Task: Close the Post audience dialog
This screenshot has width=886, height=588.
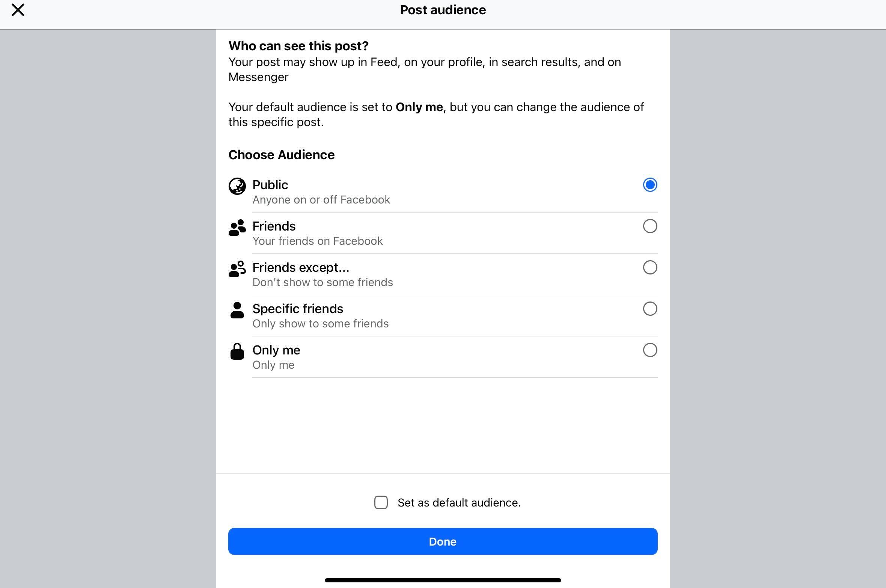Action: 18,10
